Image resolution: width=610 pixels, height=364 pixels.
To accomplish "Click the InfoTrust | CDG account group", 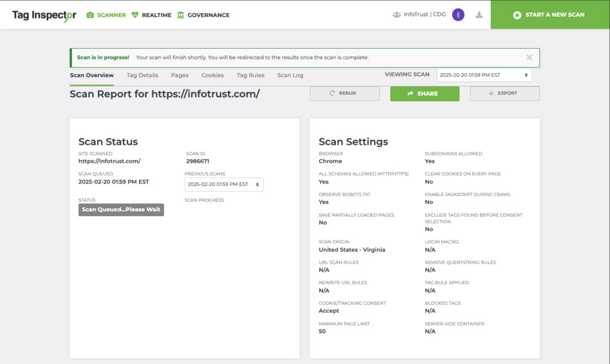I will [419, 15].
